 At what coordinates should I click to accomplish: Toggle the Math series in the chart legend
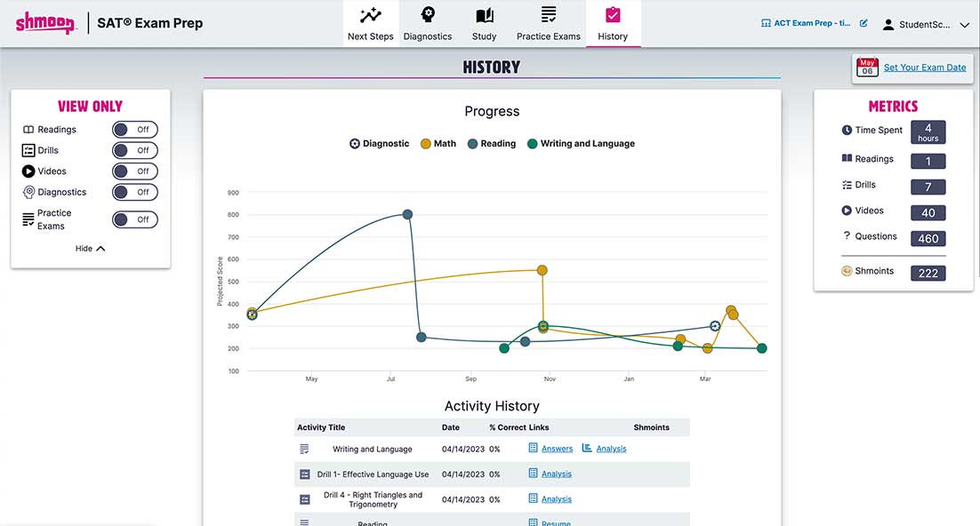(x=438, y=144)
